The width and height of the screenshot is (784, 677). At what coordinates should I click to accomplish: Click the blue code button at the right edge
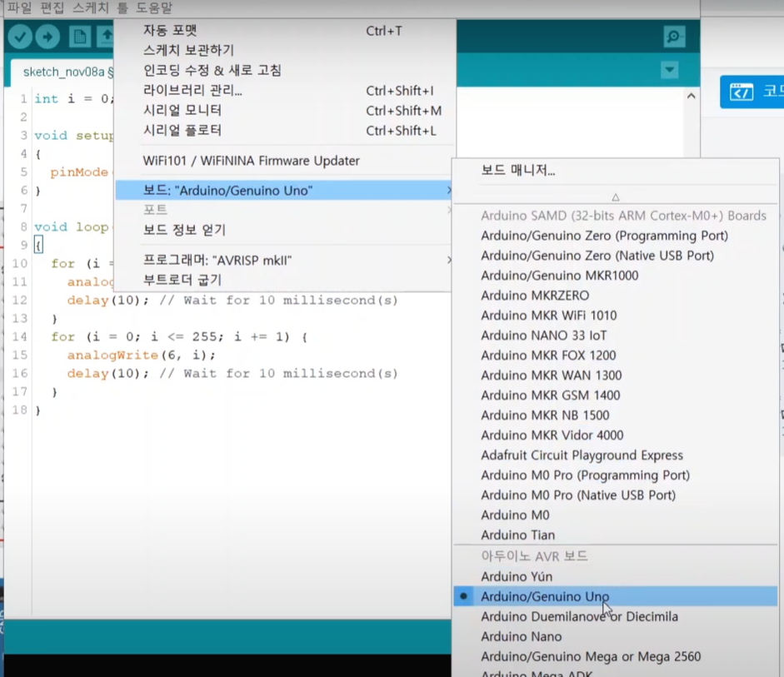click(752, 92)
